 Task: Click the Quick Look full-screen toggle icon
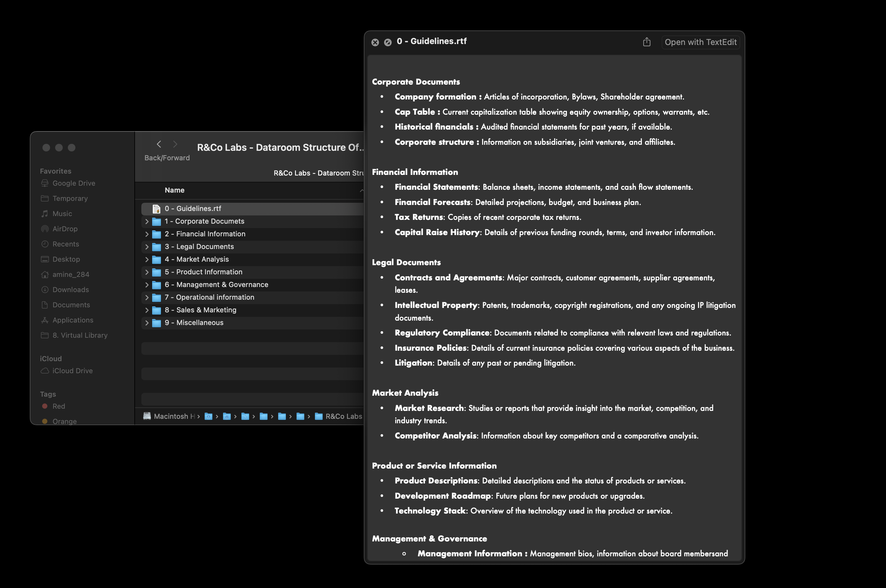(x=388, y=42)
